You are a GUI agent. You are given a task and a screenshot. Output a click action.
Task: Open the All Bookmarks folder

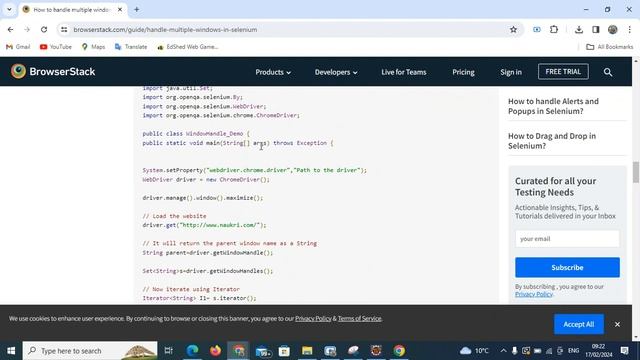609,47
